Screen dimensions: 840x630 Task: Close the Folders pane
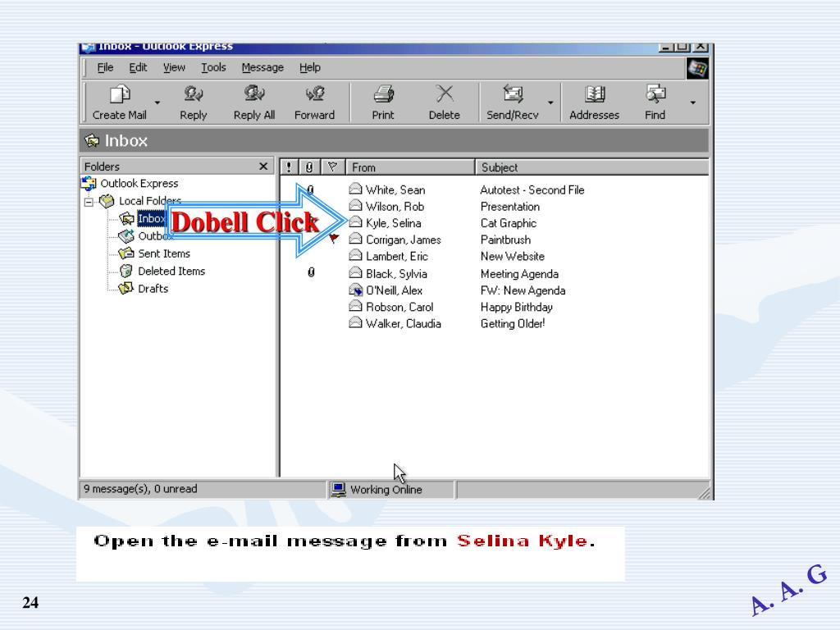[263, 167]
